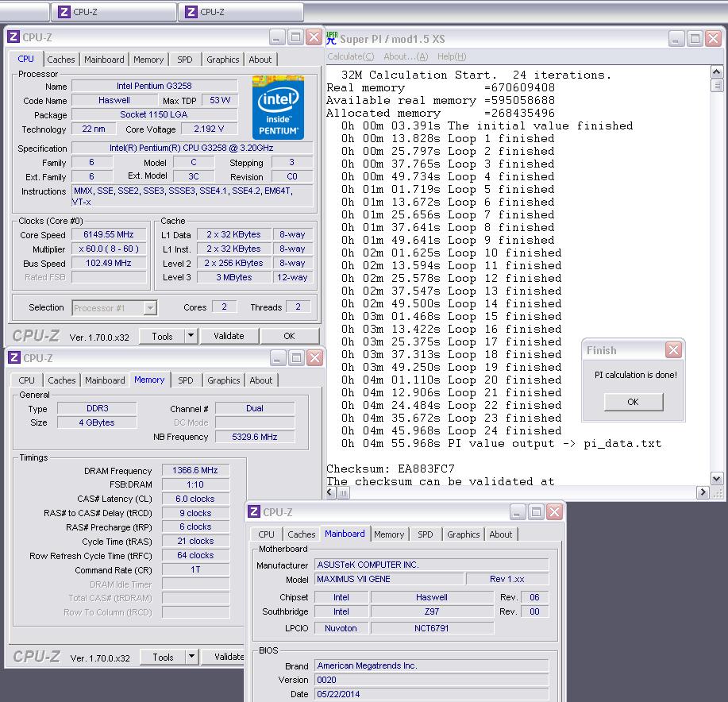Click the Super PI vertical scrollbar thumb

[x=716, y=86]
